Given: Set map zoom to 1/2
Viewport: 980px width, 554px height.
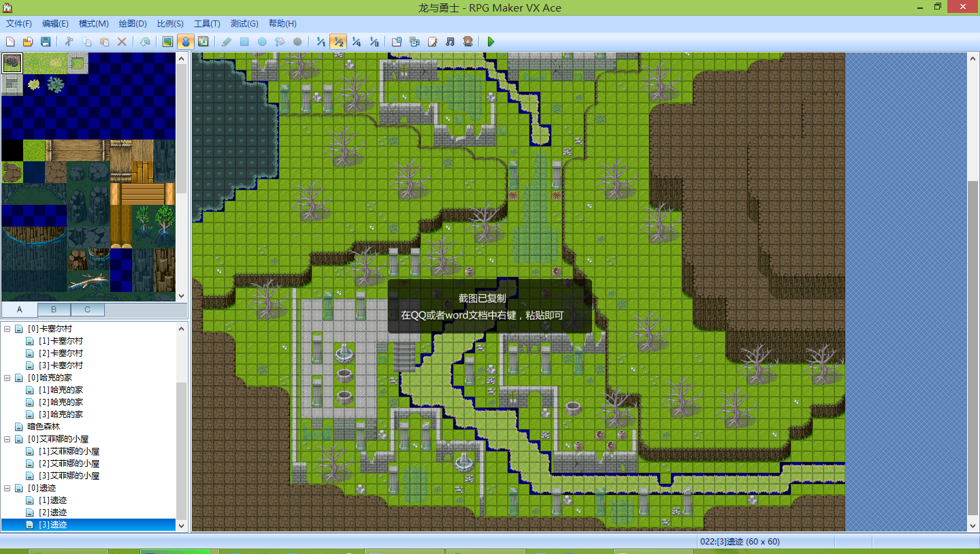Looking at the screenshot, I should [338, 42].
